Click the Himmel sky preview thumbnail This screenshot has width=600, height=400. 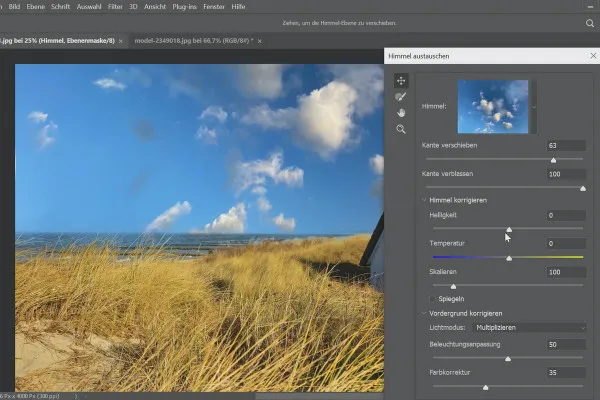[493, 107]
